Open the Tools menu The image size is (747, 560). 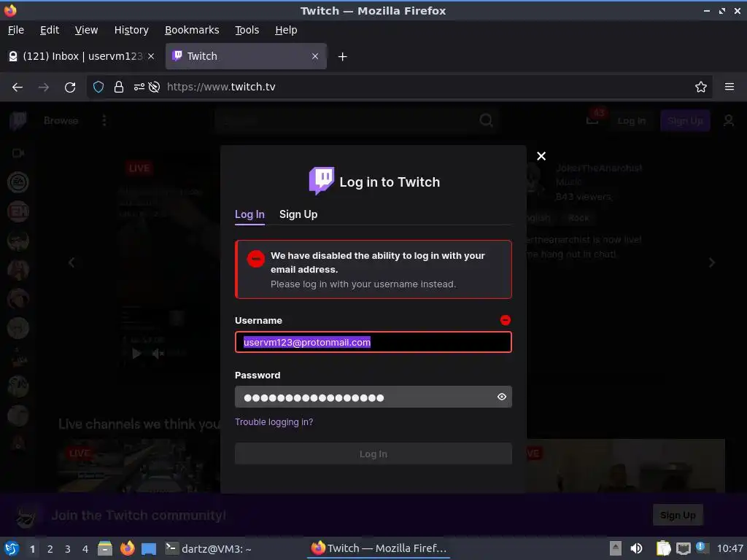pos(247,30)
